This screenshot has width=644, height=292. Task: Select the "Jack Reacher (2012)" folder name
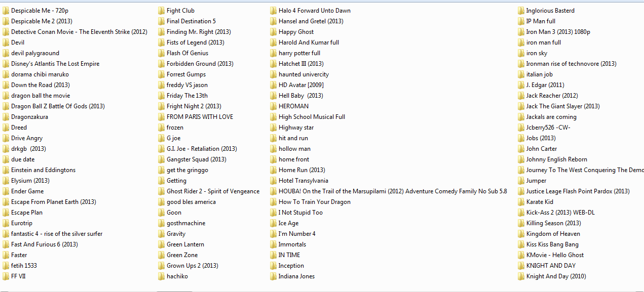pyautogui.click(x=552, y=96)
